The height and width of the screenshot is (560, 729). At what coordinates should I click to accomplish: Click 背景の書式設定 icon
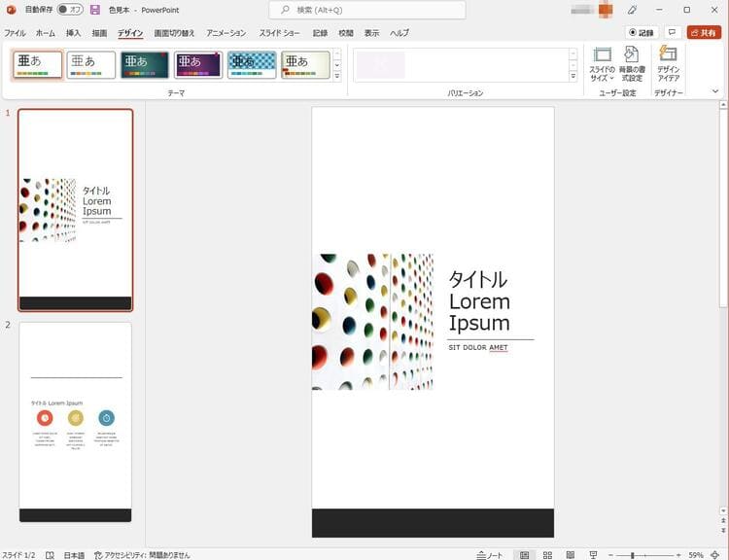click(x=632, y=64)
